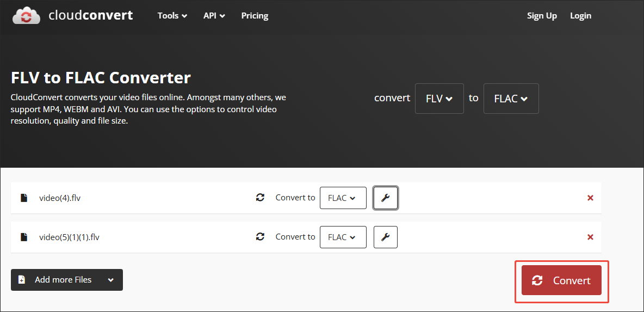This screenshot has height=312, width=644.
Task: Remove video(5)(1)(1).flv with the red X
Action: point(590,237)
